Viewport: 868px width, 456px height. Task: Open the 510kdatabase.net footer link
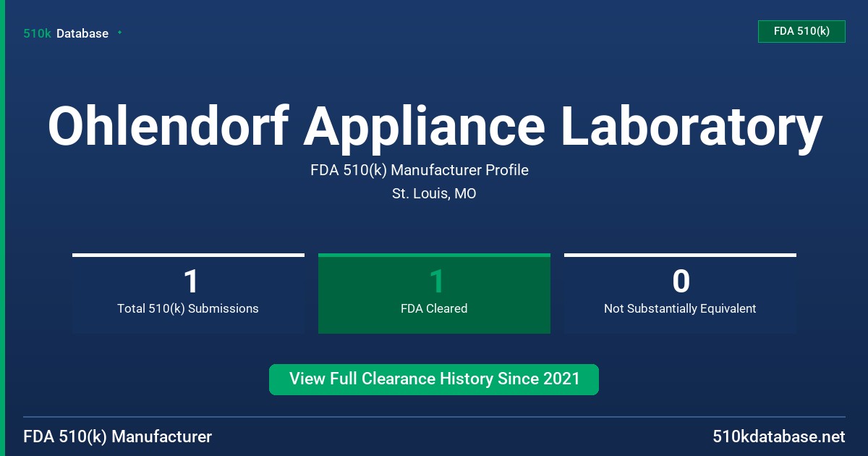778,437
